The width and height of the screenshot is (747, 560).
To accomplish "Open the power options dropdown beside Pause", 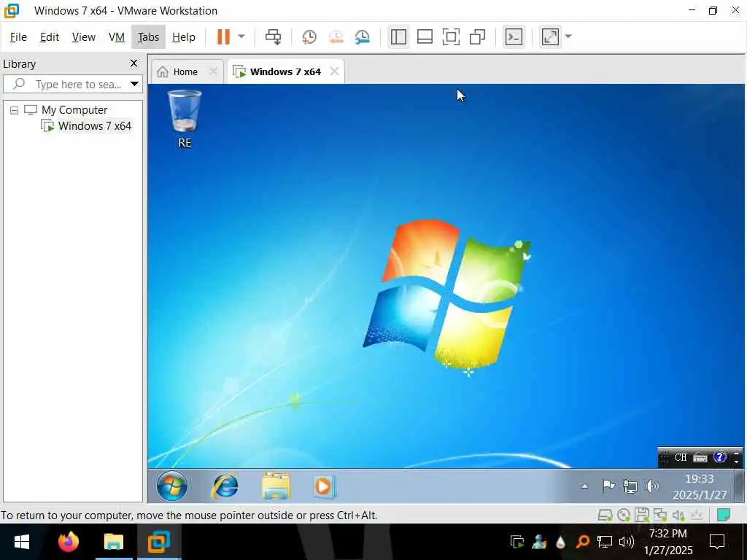I will click(241, 36).
